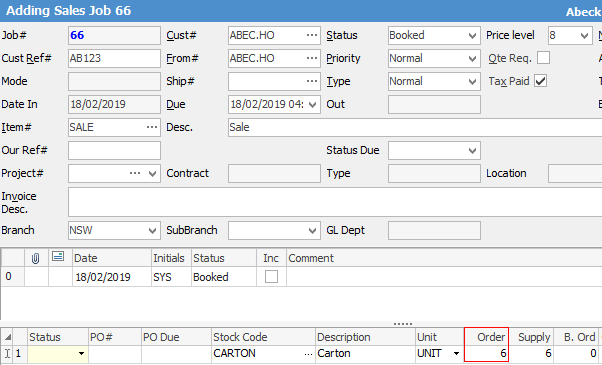This screenshot has height=365, width=602.
Task: Expand the Status dropdown showing Booked
Action: pyautogui.click(x=472, y=36)
